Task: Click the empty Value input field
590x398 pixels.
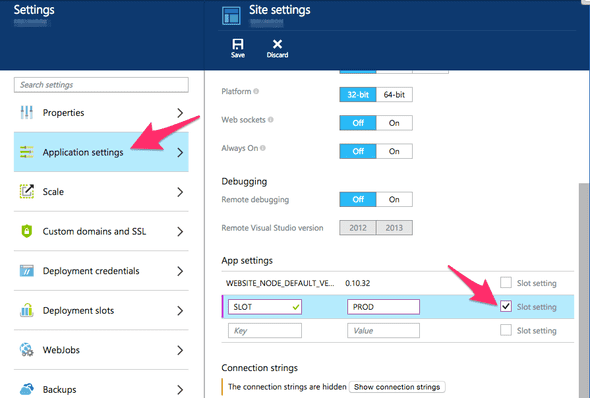Action: coord(383,331)
